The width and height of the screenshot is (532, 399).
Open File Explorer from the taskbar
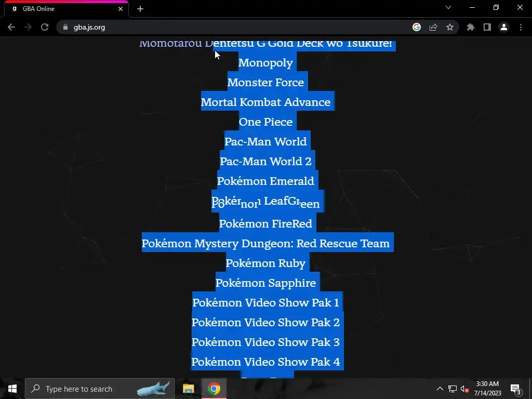(188, 389)
